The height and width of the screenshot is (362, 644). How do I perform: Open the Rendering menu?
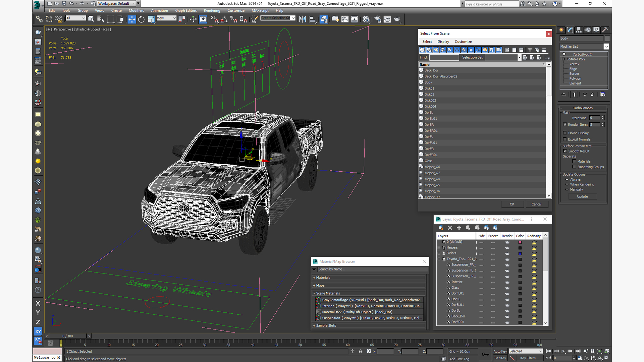click(212, 10)
